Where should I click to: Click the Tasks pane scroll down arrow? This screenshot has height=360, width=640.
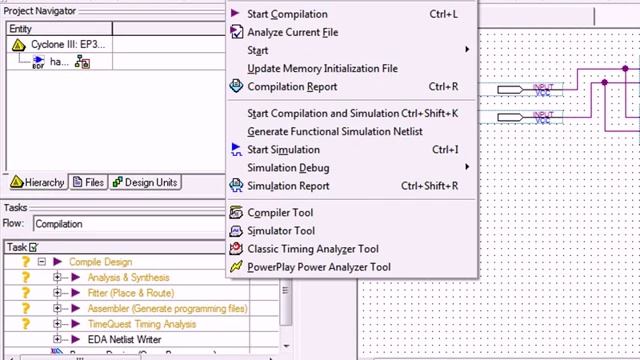[287, 345]
